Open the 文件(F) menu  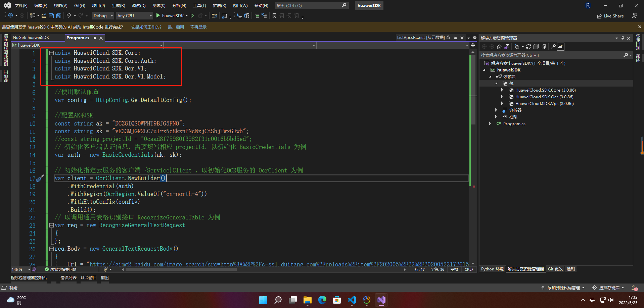pyautogui.click(x=21, y=6)
